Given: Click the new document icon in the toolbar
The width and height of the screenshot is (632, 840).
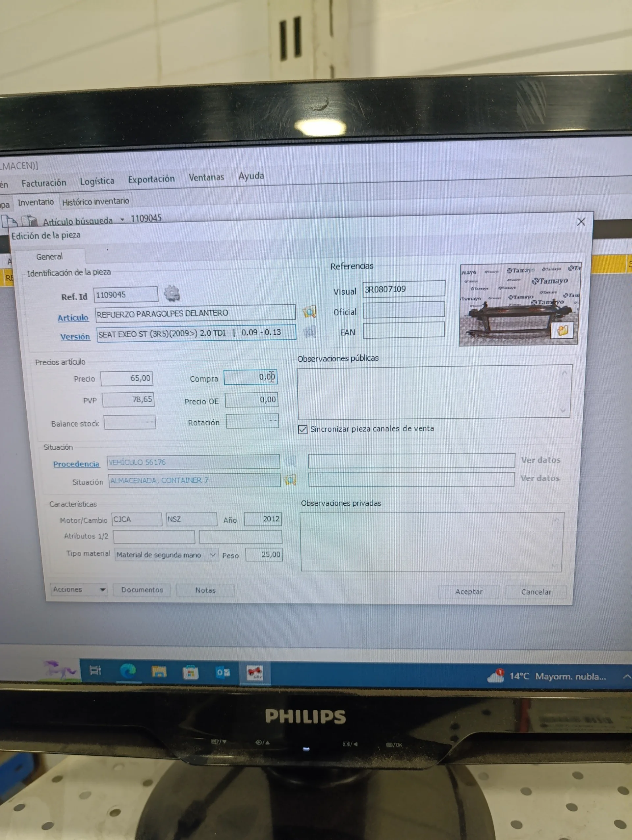Looking at the screenshot, I should pyautogui.click(x=10, y=221).
